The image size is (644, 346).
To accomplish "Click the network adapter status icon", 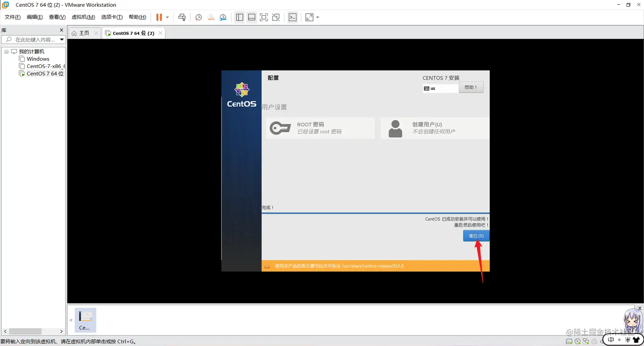I will click(586, 341).
